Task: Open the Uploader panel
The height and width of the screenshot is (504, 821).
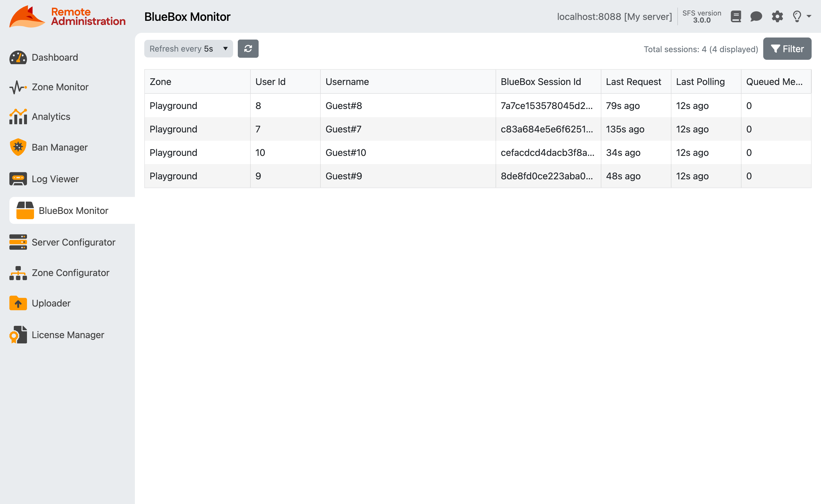Action: pos(51,303)
